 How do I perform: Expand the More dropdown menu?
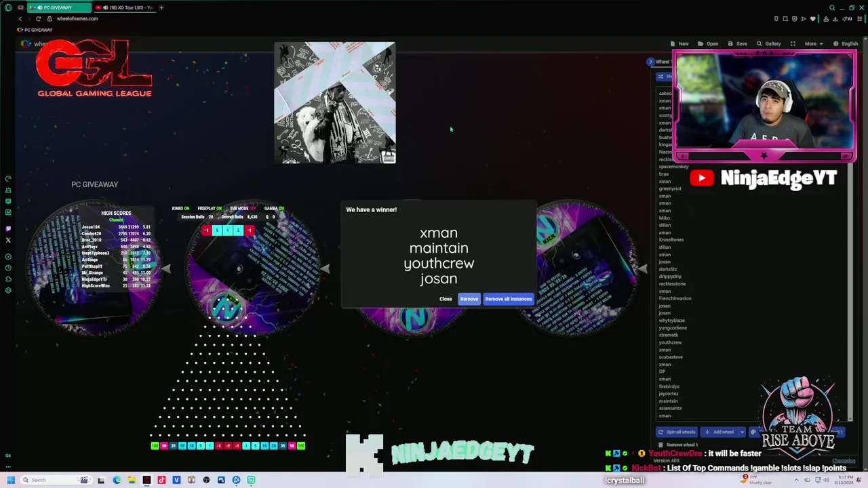point(814,43)
